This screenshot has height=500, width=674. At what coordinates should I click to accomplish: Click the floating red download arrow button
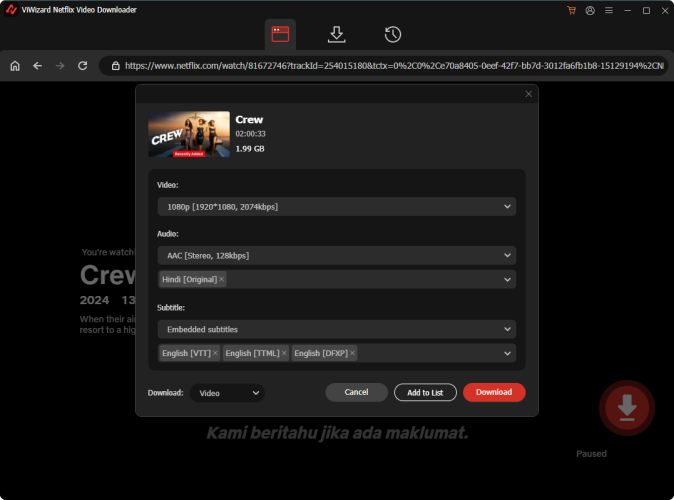[x=627, y=408]
